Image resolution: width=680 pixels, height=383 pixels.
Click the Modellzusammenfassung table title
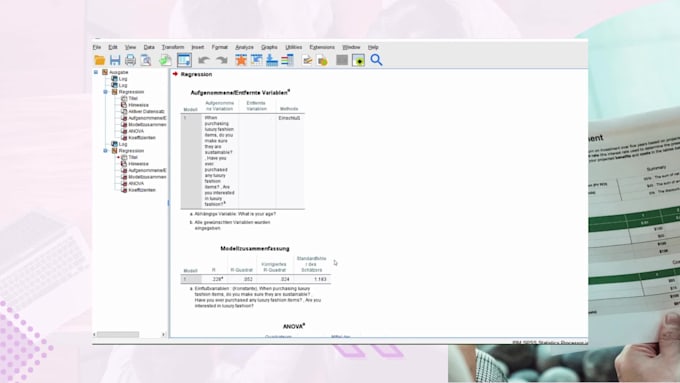[x=255, y=249]
